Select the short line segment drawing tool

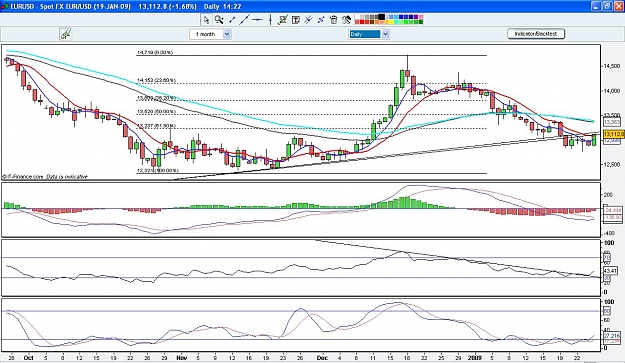pos(232,20)
